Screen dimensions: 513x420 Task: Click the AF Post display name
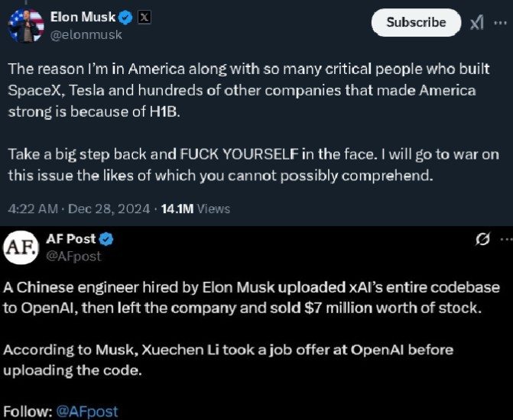tap(70, 239)
